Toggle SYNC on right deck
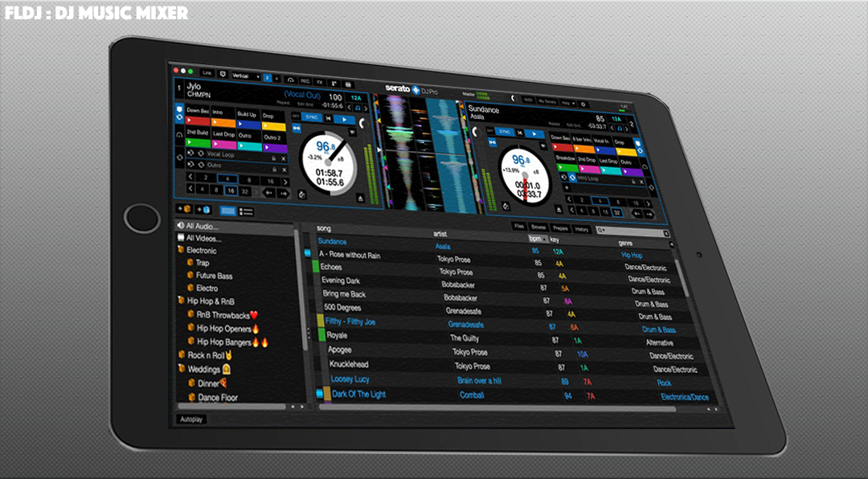The image size is (868, 479). [x=505, y=132]
